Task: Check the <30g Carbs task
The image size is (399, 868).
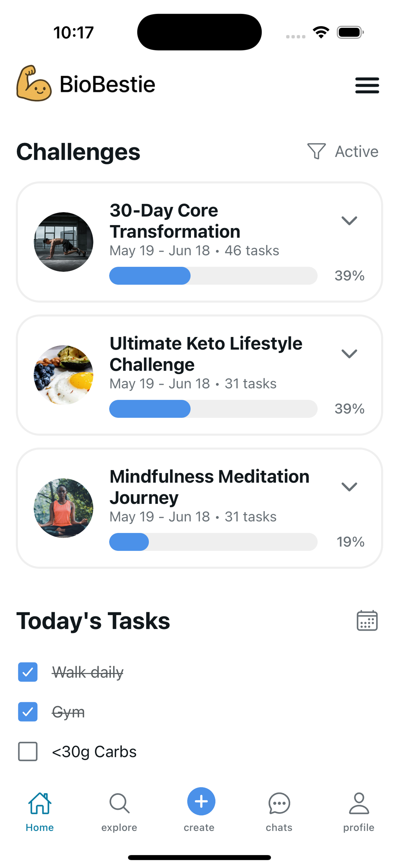Action: point(27,751)
